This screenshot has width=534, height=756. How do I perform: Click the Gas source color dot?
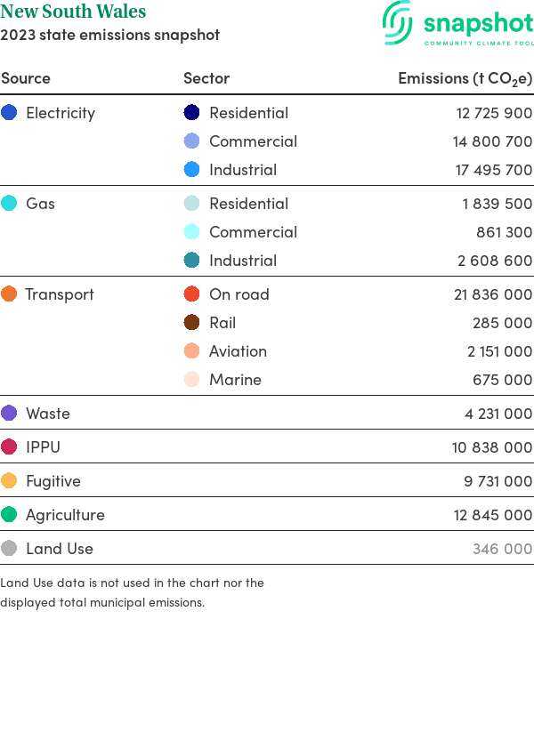(9, 204)
